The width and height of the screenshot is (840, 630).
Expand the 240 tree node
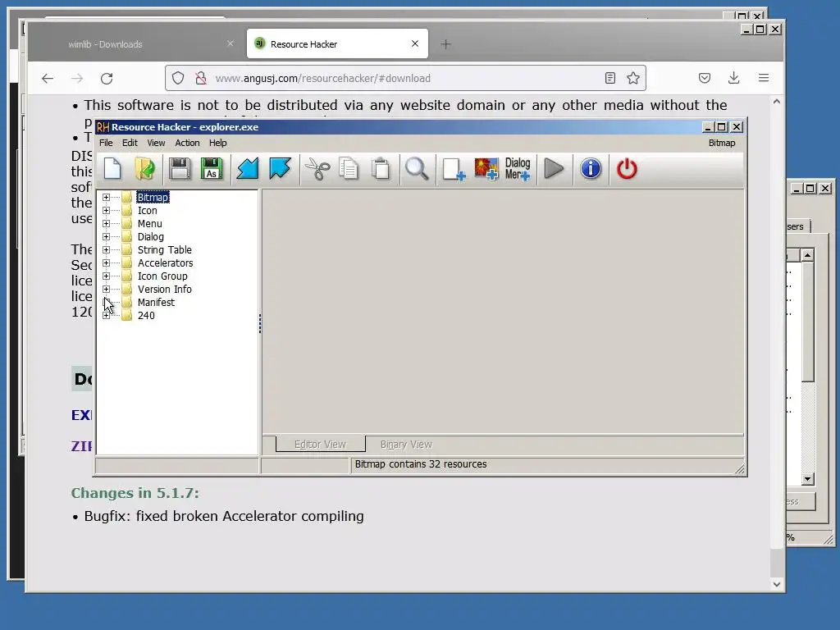pos(106,316)
